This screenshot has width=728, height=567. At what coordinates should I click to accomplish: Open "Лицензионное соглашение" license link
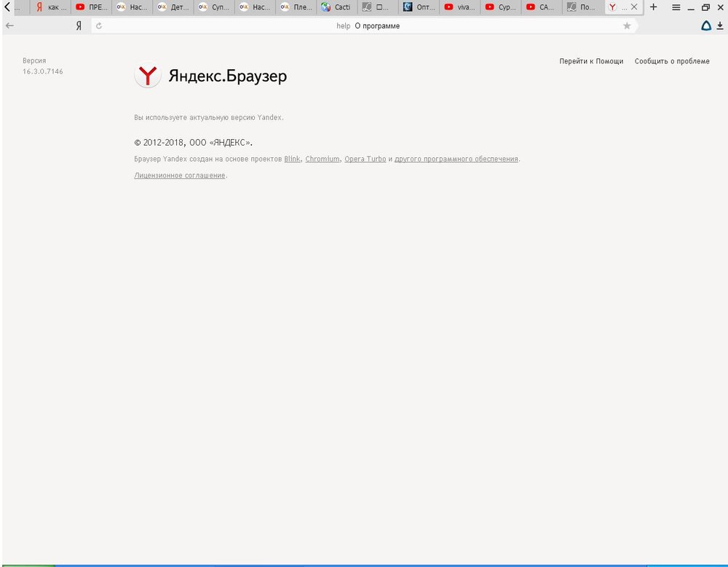click(180, 175)
